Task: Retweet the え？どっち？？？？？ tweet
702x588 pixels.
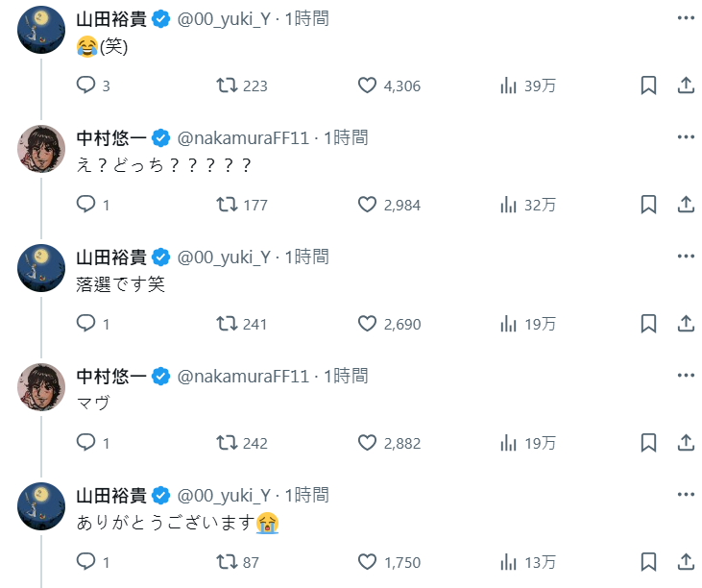Action: pyautogui.click(x=228, y=205)
